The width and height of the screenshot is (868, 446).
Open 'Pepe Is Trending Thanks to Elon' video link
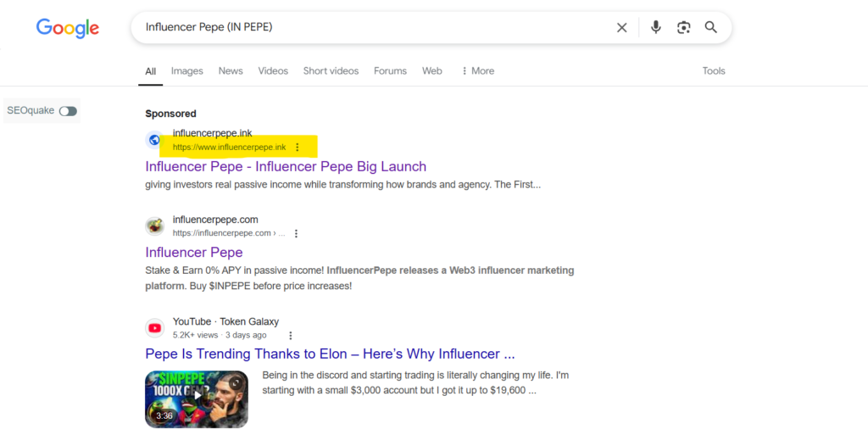(330, 354)
